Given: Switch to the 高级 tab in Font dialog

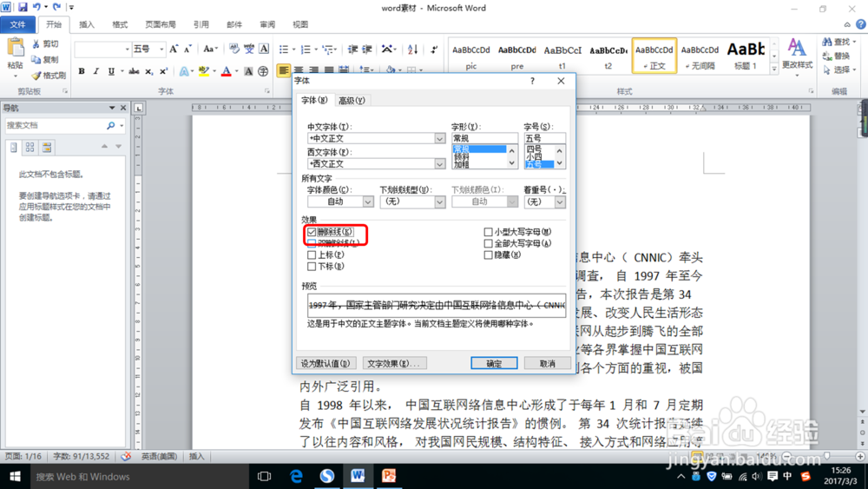Looking at the screenshot, I should tap(352, 100).
